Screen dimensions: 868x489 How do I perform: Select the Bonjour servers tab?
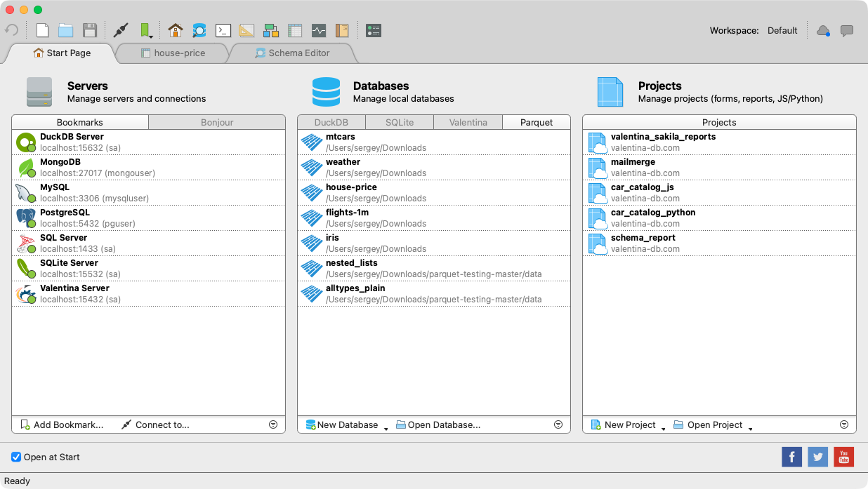tap(217, 122)
